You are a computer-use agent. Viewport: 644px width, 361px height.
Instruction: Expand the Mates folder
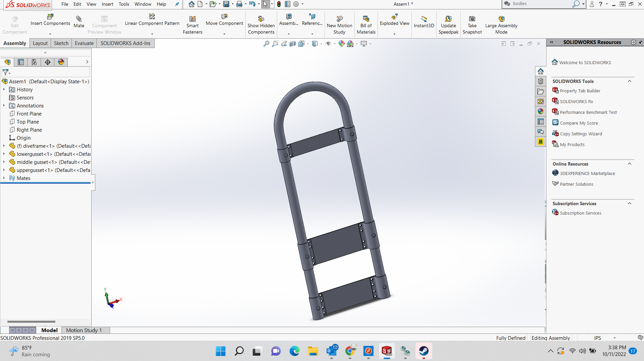[4, 178]
